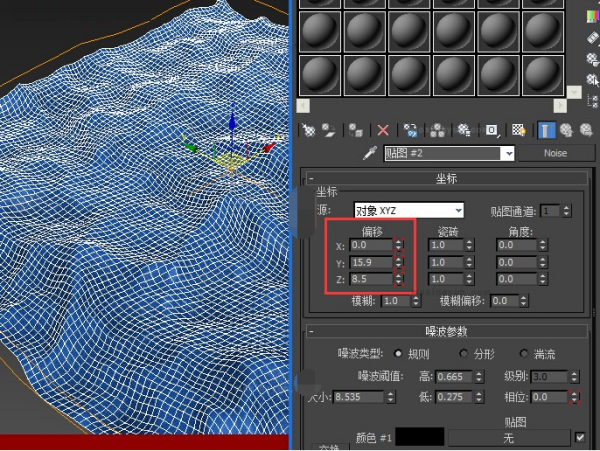This screenshot has width=600, height=451.
Task: Click the green Y-axis gizmo arrow
Action: point(190,147)
